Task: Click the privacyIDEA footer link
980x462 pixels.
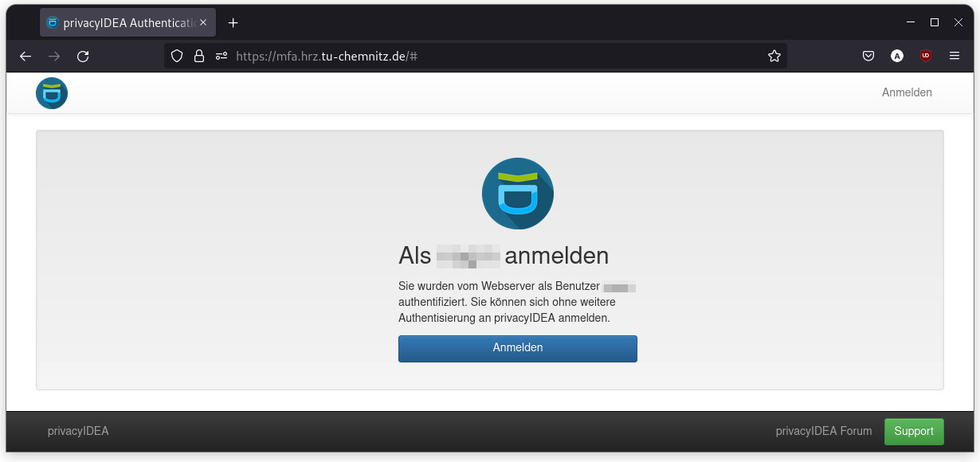Action: tap(78, 431)
